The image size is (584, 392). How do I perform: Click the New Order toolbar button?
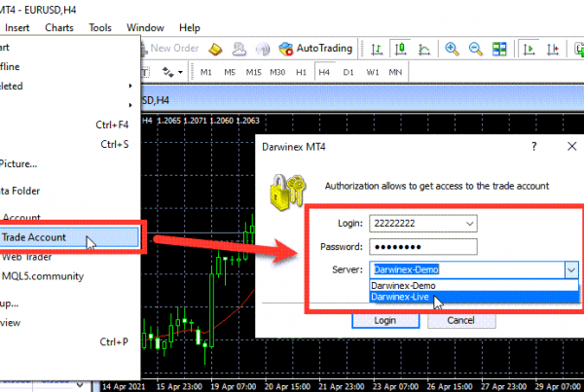tap(169, 49)
